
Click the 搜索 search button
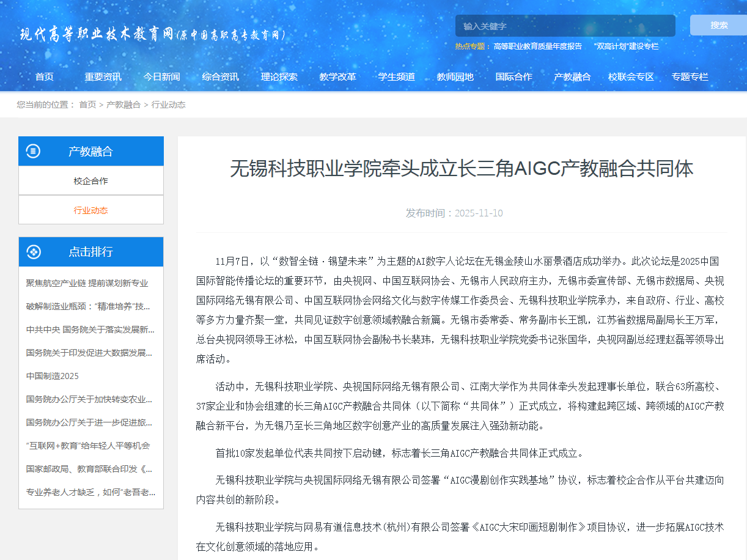click(719, 25)
